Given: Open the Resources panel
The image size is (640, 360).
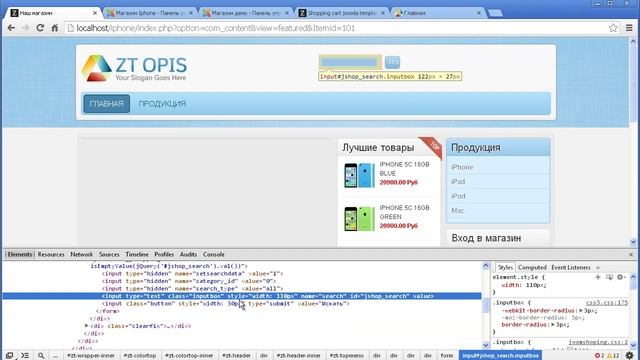Looking at the screenshot, I should pos(51,254).
